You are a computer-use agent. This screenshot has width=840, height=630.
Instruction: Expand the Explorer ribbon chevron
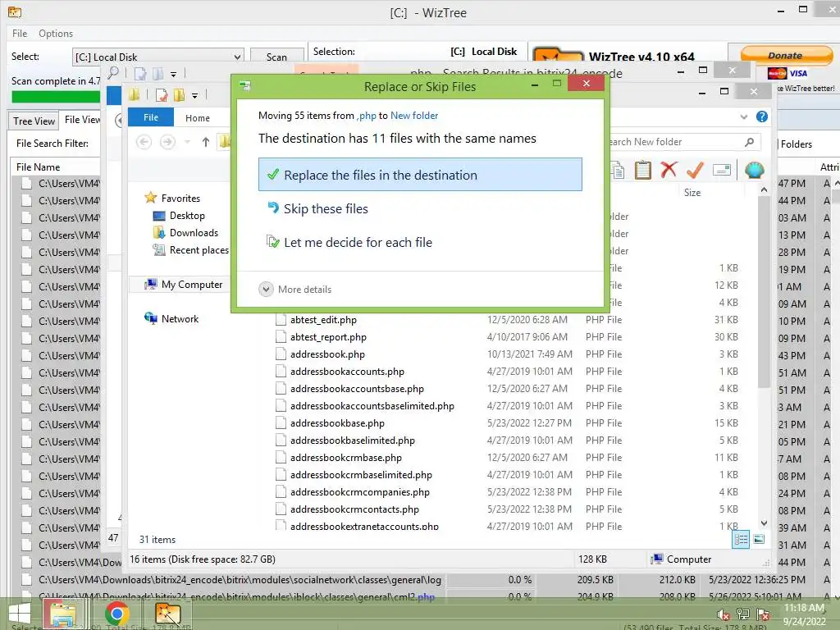[x=743, y=116]
